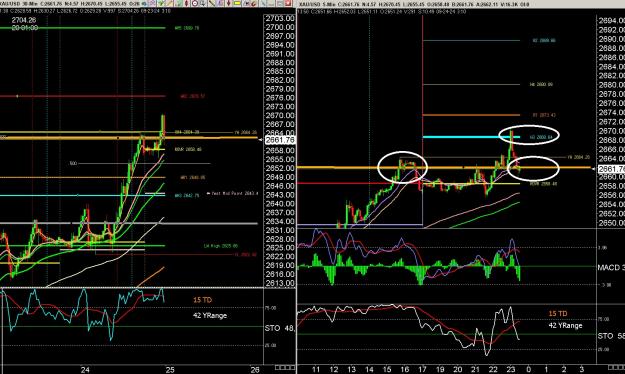Click the 2682.00 price axis label

point(280,80)
